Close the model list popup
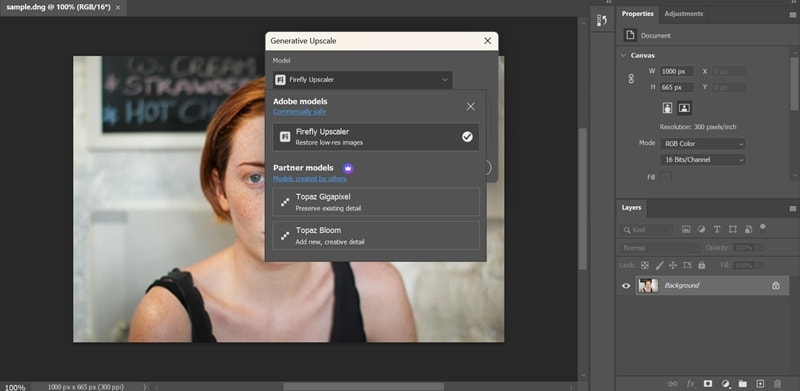800x391 pixels. (x=470, y=106)
